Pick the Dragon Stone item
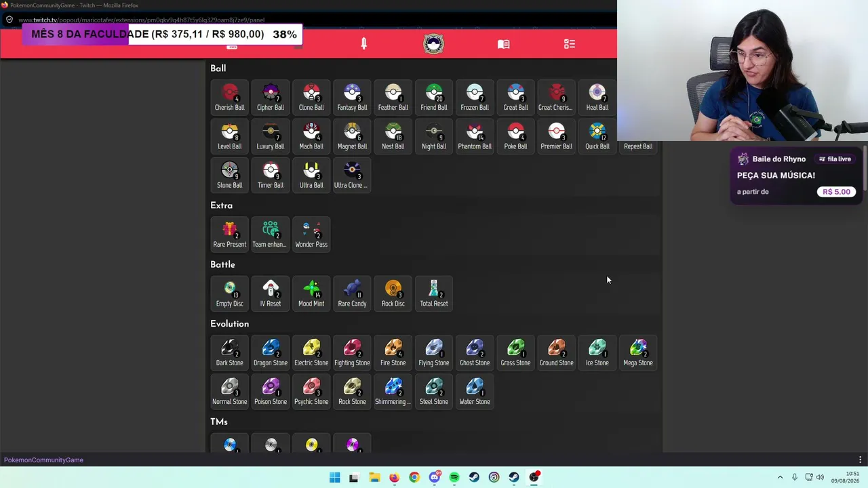The image size is (868, 488). 271,352
